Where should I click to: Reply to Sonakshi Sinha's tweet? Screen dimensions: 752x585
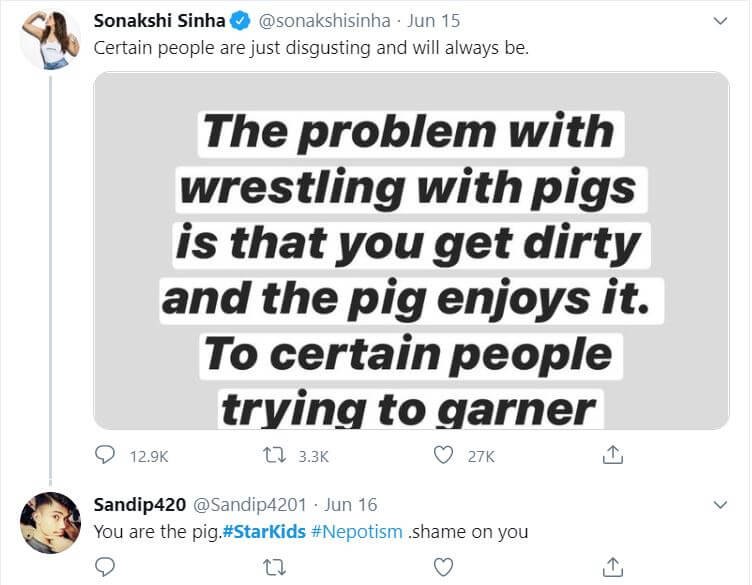(x=106, y=456)
